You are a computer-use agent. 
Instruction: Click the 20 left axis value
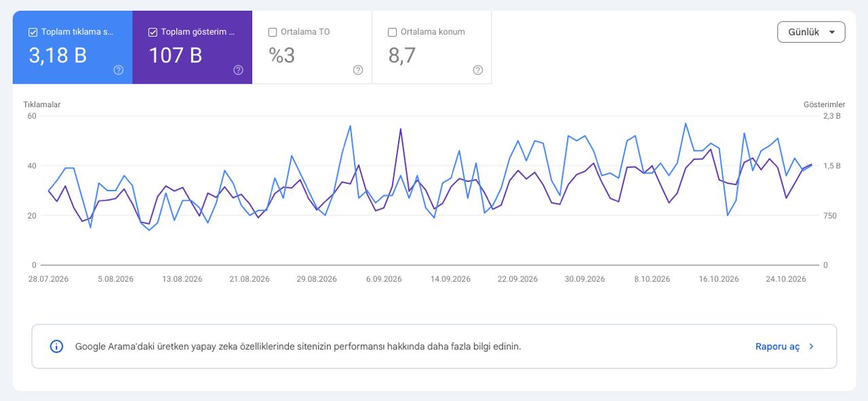pos(32,216)
